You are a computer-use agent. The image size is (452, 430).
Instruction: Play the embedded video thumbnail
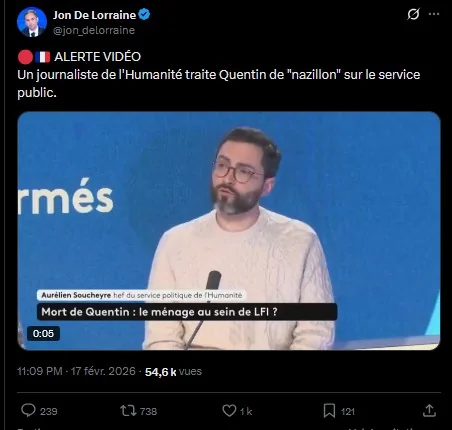click(229, 231)
